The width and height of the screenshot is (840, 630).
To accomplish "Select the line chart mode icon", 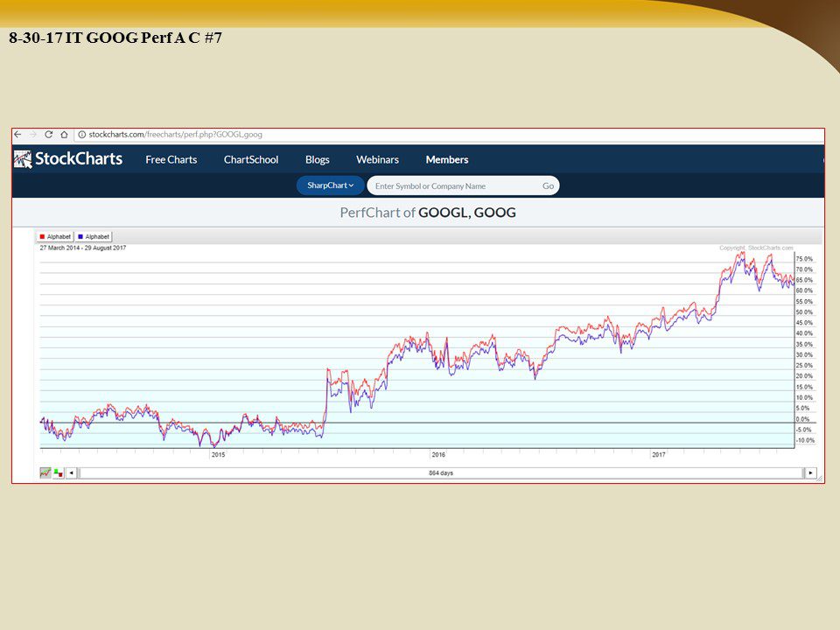I will (x=45, y=473).
